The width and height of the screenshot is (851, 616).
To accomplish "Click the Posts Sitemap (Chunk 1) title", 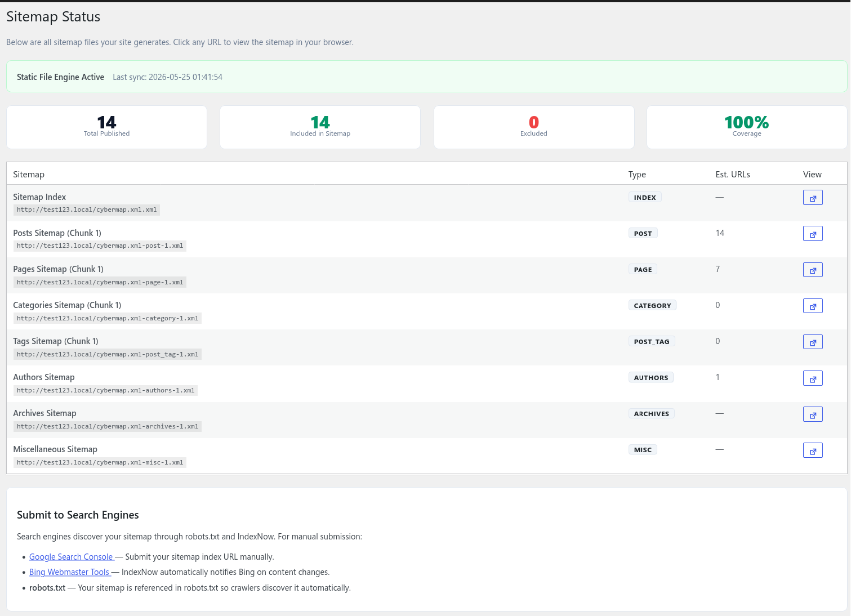I will point(57,233).
